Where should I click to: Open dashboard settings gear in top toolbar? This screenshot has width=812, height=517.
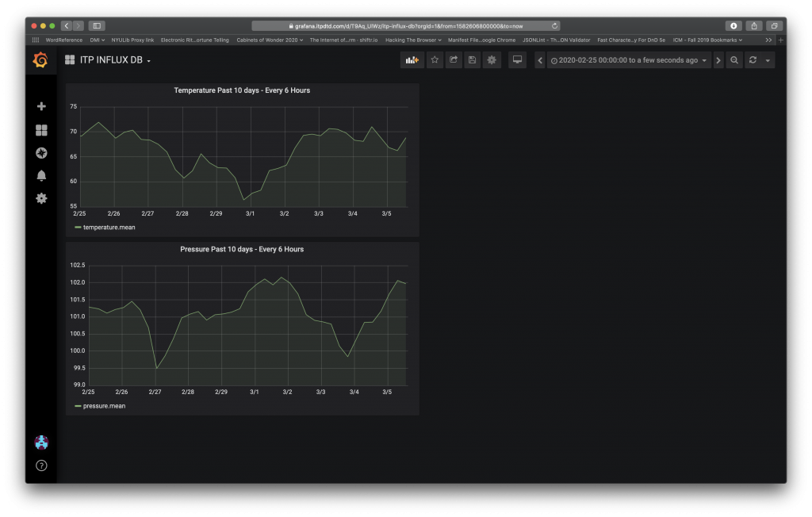[x=492, y=60]
